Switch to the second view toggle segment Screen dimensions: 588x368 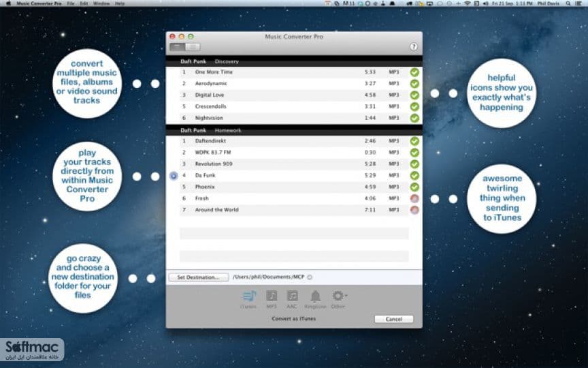[x=193, y=47]
